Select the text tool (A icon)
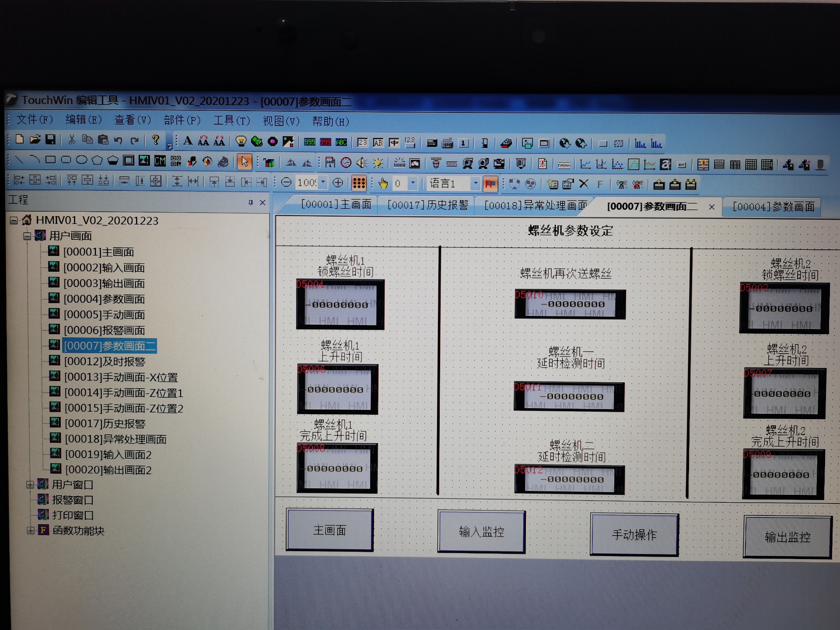 (188, 141)
